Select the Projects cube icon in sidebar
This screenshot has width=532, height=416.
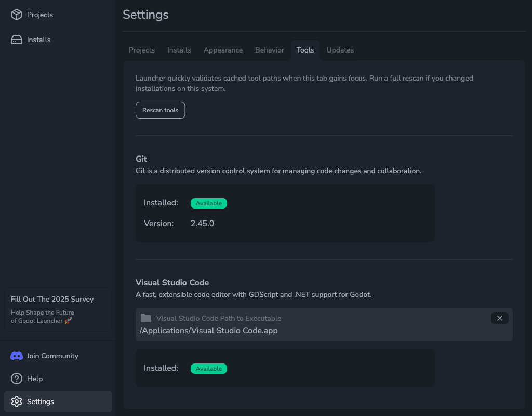[16, 15]
